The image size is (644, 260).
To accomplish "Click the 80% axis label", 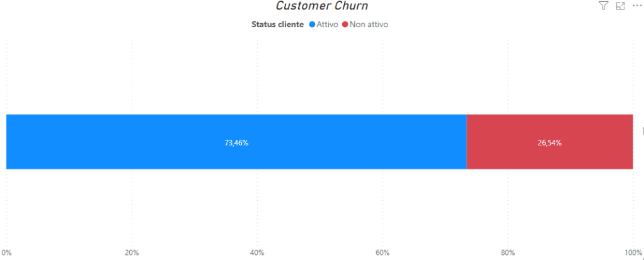I will point(508,253).
